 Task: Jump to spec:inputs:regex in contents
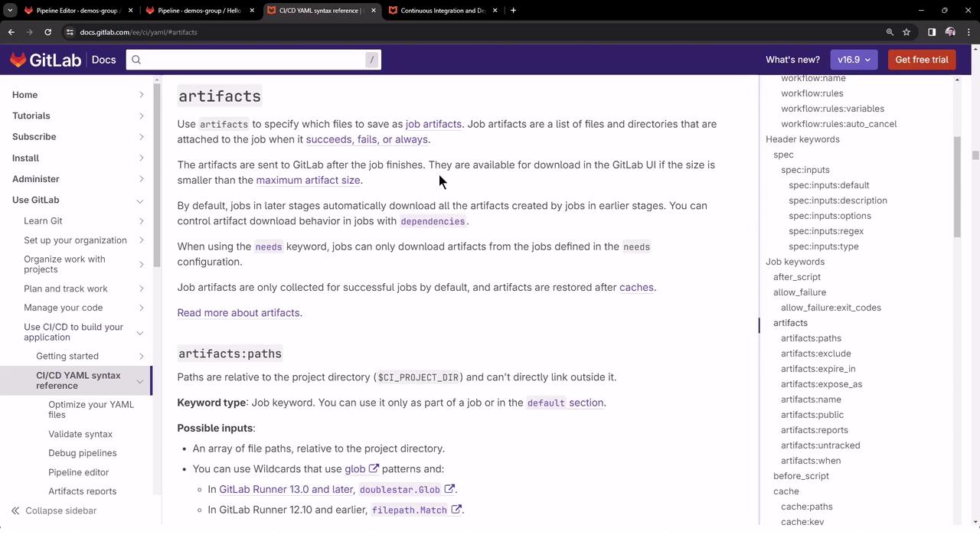(826, 231)
